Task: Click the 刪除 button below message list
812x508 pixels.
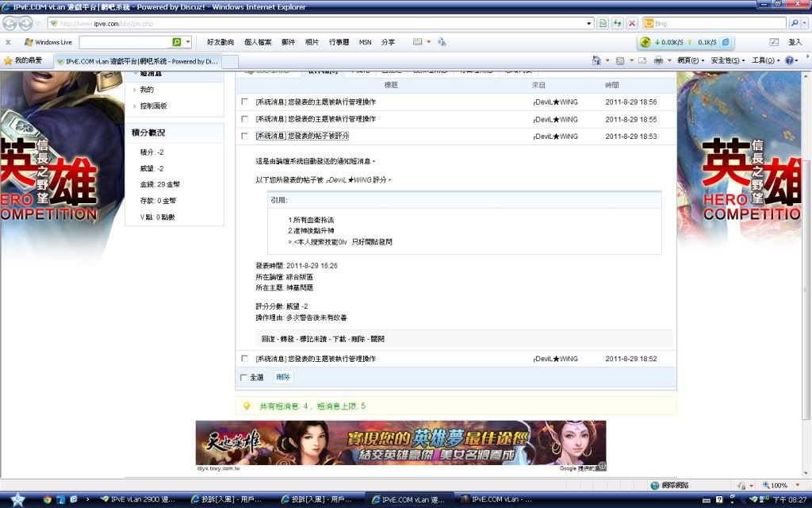Action: (x=283, y=377)
